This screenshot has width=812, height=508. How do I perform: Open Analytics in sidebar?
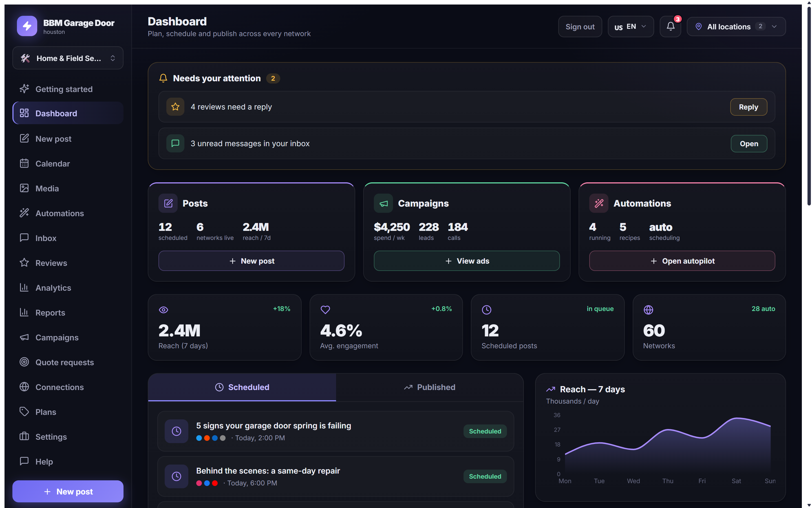pyautogui.click(x=68, y=288)
